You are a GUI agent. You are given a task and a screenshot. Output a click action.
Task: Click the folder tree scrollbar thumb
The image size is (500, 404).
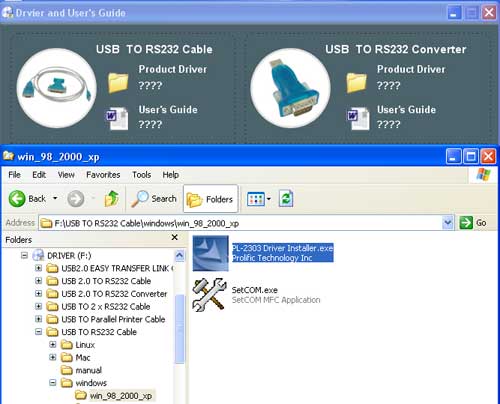pos(180,329)
